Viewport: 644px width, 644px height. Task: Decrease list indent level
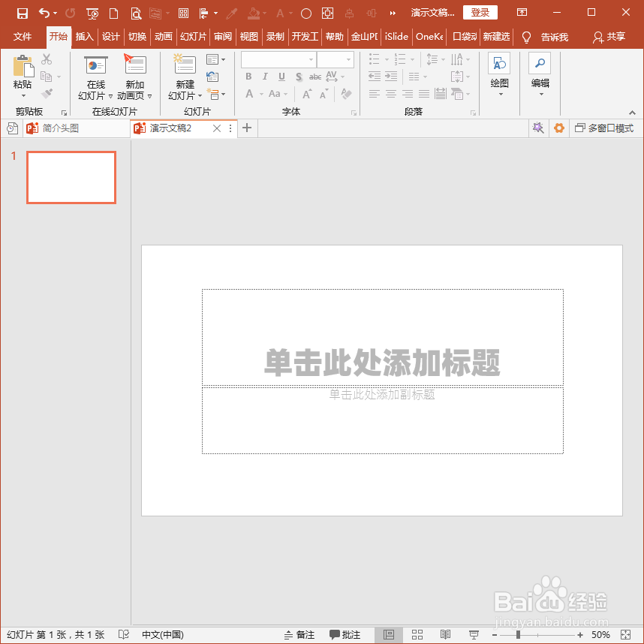tap(374, 77)
